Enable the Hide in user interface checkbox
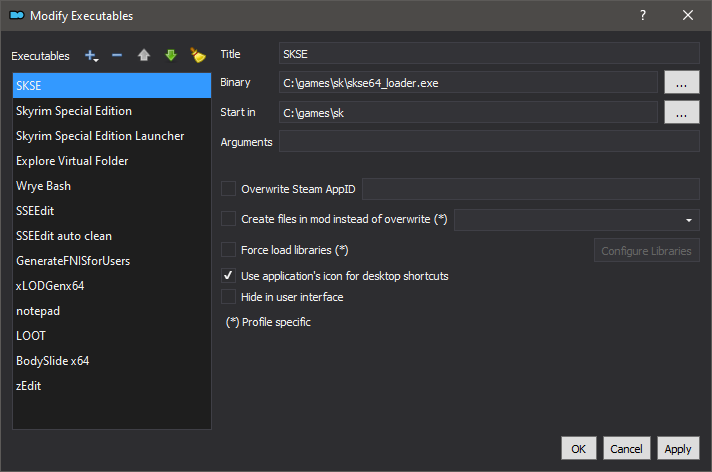 [x=228, y=297]
